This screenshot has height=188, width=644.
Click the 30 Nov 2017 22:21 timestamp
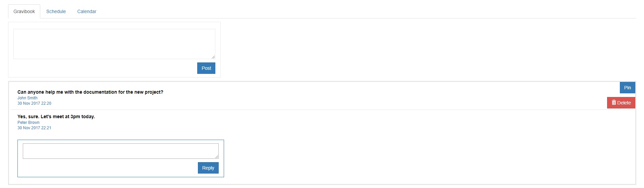pos(34,128)
